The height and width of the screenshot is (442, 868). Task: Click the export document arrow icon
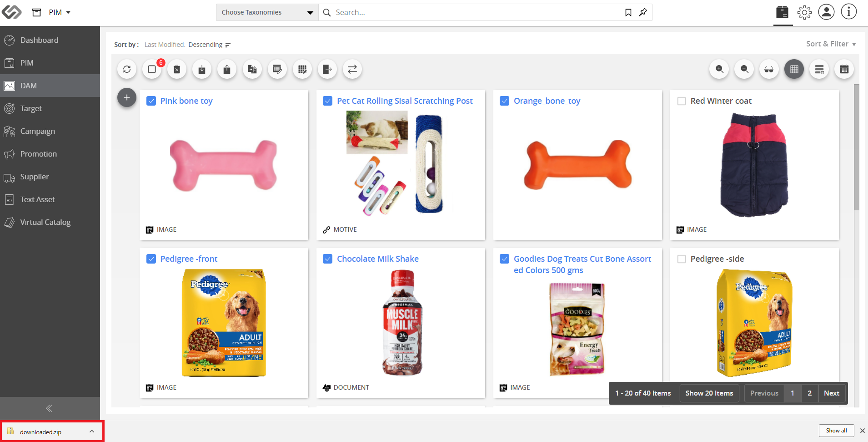(x=327, y=69)
